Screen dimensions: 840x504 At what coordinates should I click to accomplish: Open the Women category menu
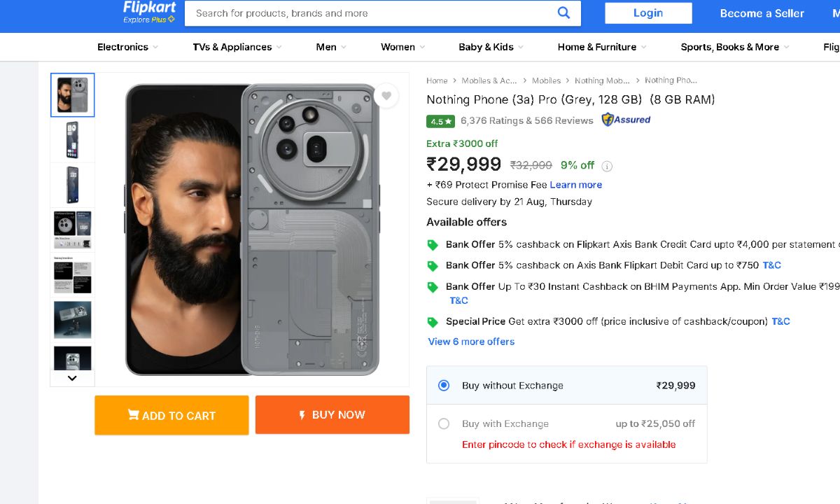point(402,47)
